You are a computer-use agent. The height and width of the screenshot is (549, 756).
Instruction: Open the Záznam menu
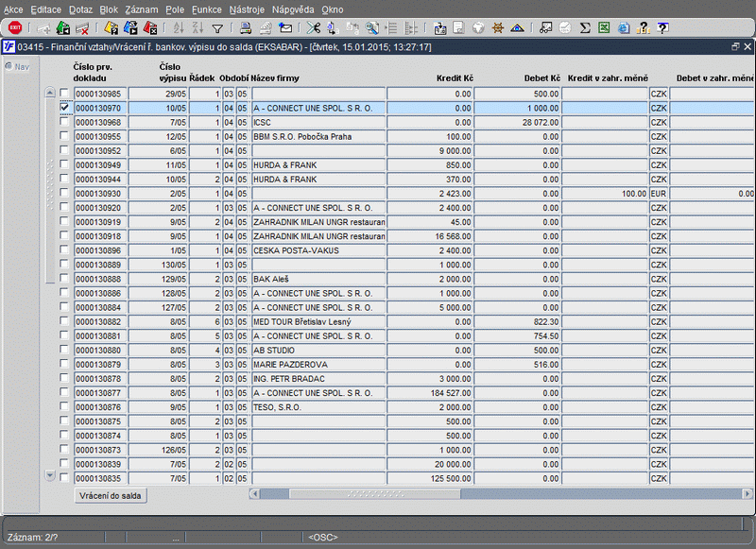click(141, 9)
